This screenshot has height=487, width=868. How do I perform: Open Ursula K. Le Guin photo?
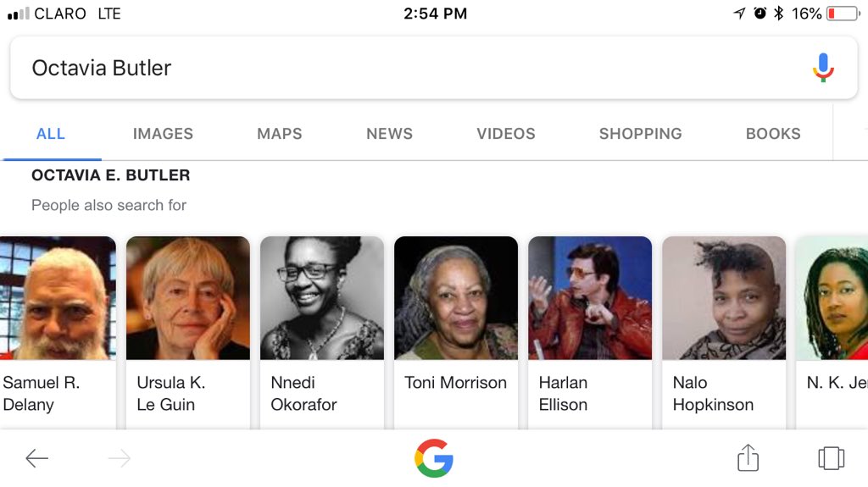[x=188, y=298]
